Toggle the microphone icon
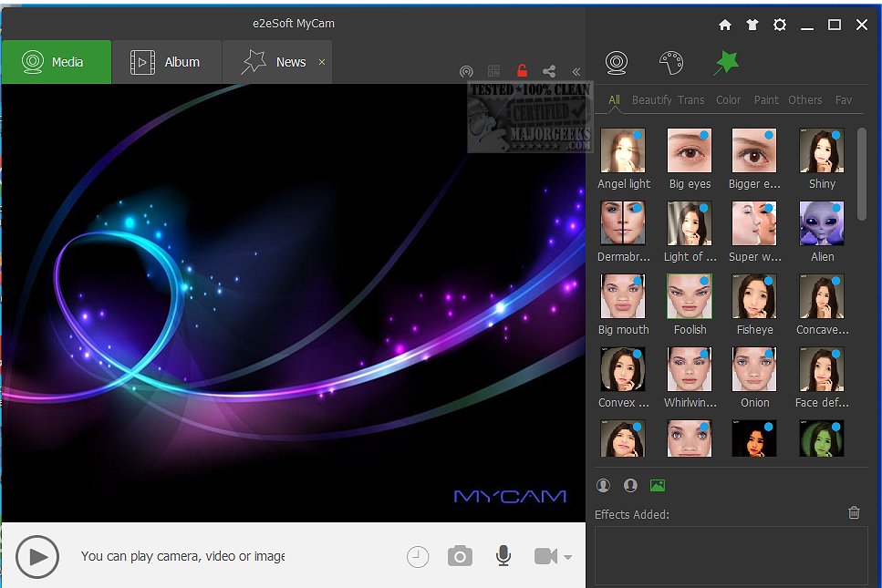The image size is (882, 588). (503, 555)
